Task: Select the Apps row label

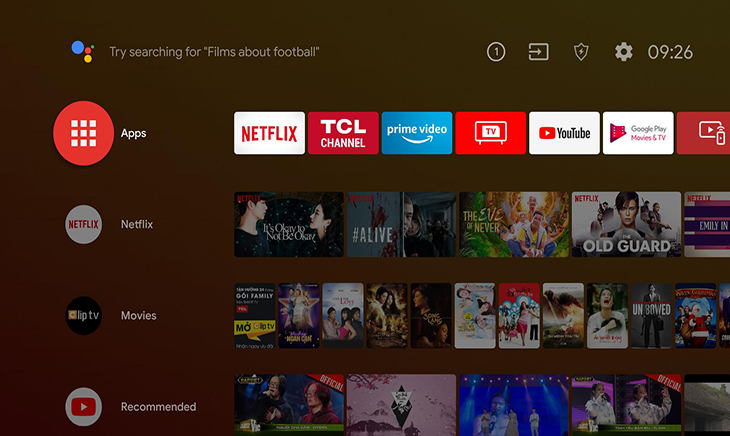Action: [134, 133]
